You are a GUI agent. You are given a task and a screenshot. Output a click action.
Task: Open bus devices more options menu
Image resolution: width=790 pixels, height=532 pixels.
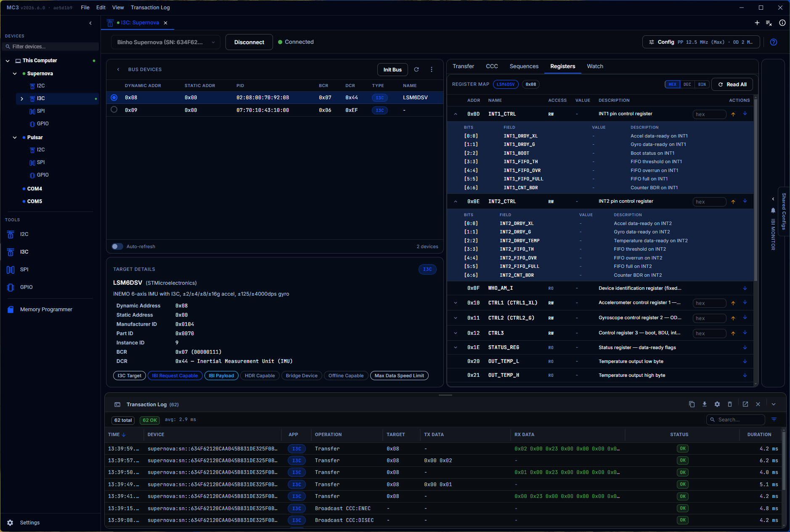[x=432, y=69]
